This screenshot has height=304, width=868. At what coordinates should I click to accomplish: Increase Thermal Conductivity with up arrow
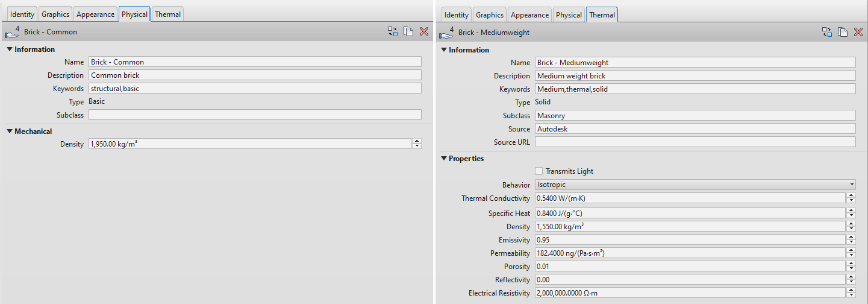[x=851, y=195]
